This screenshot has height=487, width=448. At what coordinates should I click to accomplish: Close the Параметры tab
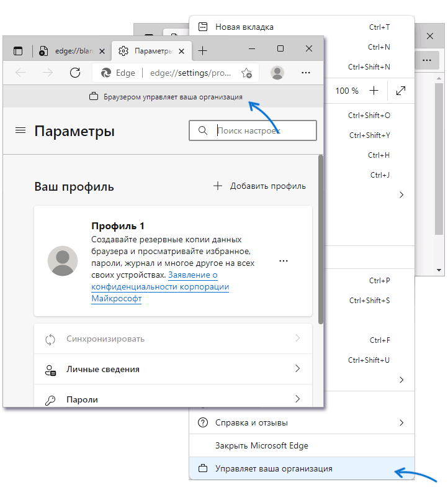(x=181, y=51)
